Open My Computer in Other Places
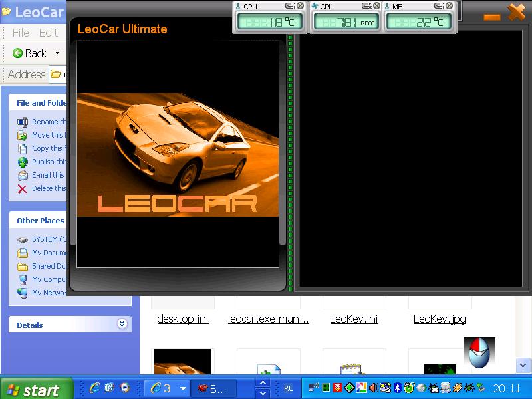This screenshot has width=532, height=399. click(x=49, y=279)
